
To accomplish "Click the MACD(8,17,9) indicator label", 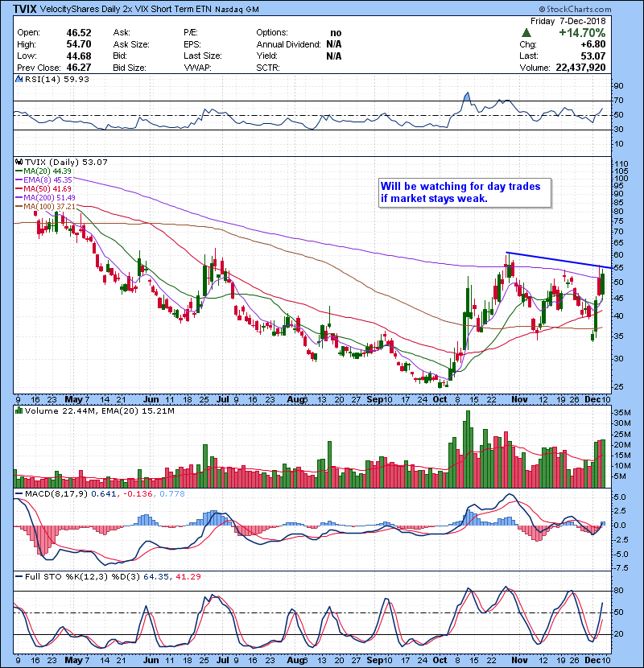I will (x=56, y=494).
